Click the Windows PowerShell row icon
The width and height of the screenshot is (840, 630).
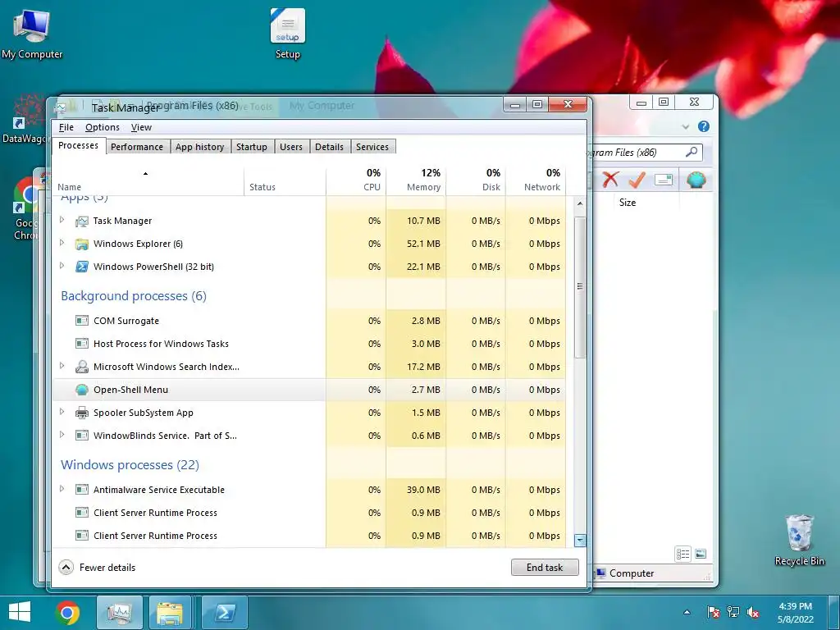pyautogui.click(x=81, y=267)
